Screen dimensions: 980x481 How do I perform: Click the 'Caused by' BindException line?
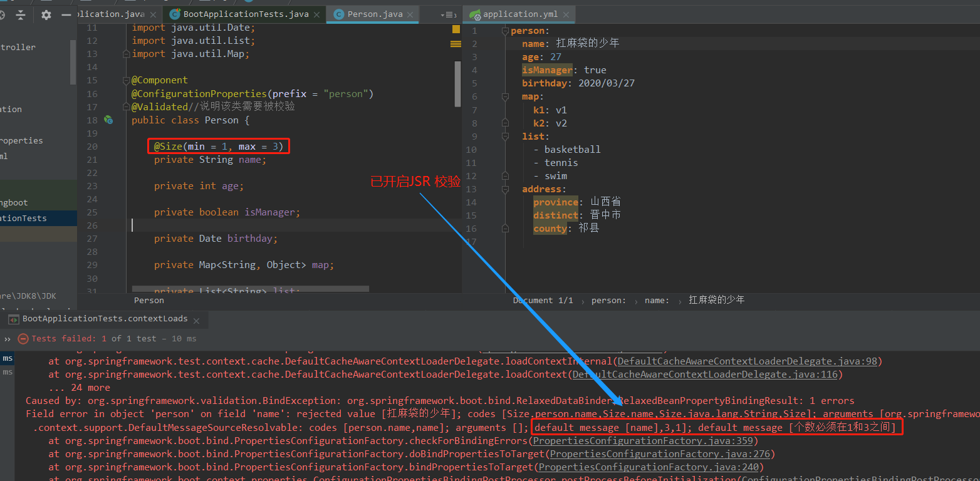tap(440, 401)
